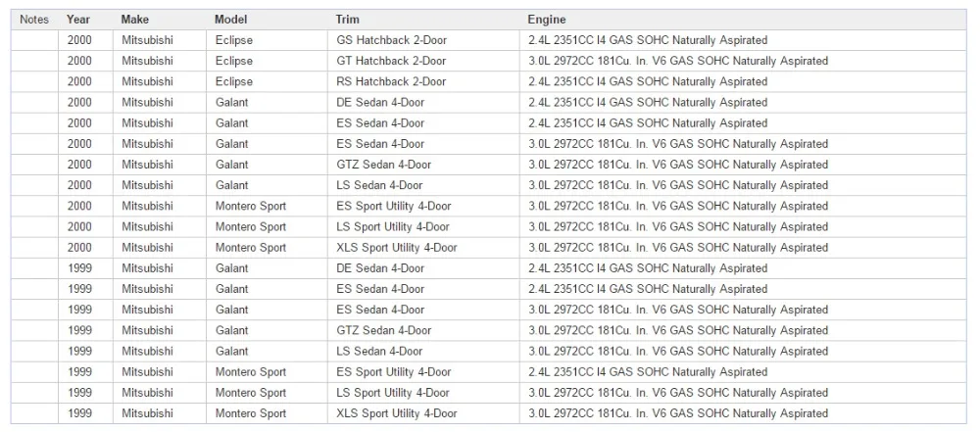Select the GS Hatchback 2-Door trim cell
Image resolution: width=980 pixels, height=432 pixels.
[423, 40]
